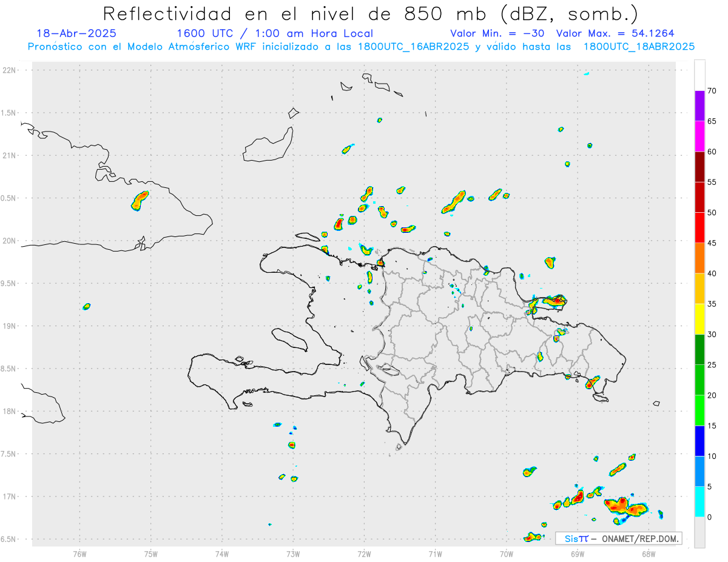Pick the yellow 30–35 dBZ colorbar segment
The image size is (728, 562).
click(699, 319)
